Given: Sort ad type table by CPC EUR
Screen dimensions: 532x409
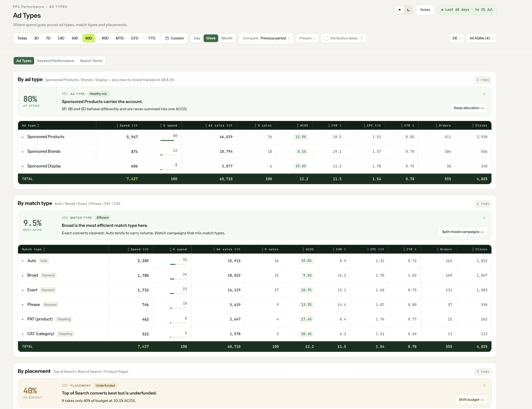Looking at the screenshot, I should (372, 126).
